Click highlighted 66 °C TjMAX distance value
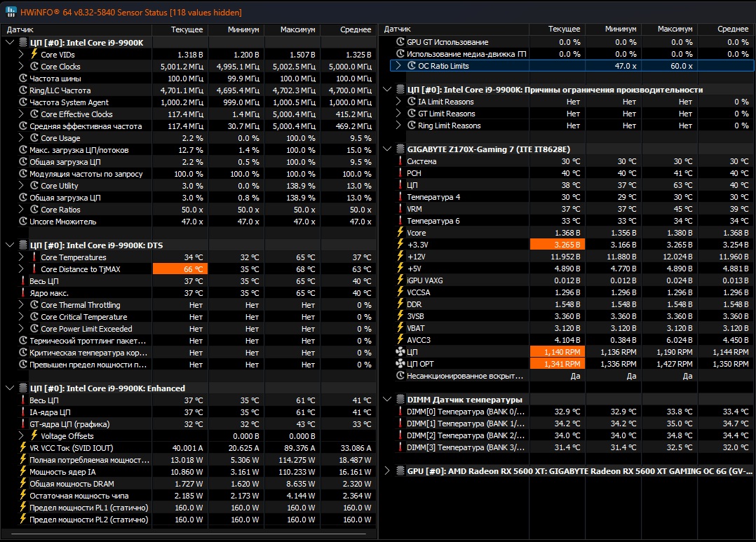Image resolution: width=756 pixels, height=542 pixels. (180, 269)
